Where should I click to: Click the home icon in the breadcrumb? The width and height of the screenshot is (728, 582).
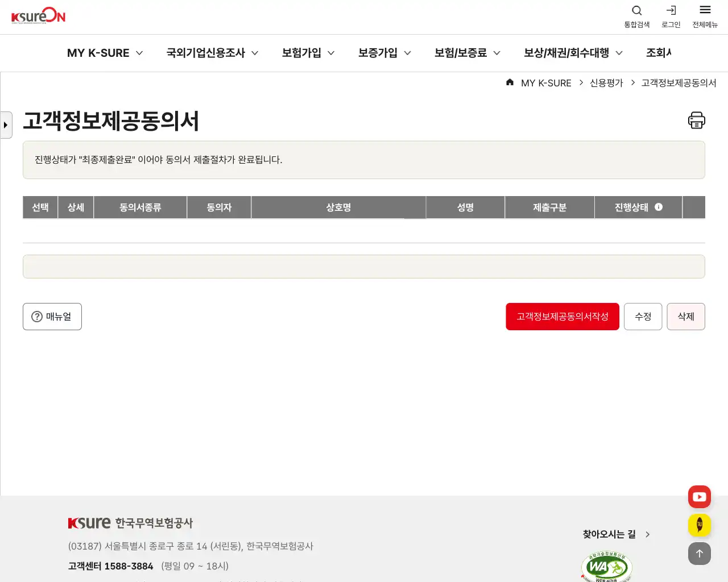pos(510,82)
